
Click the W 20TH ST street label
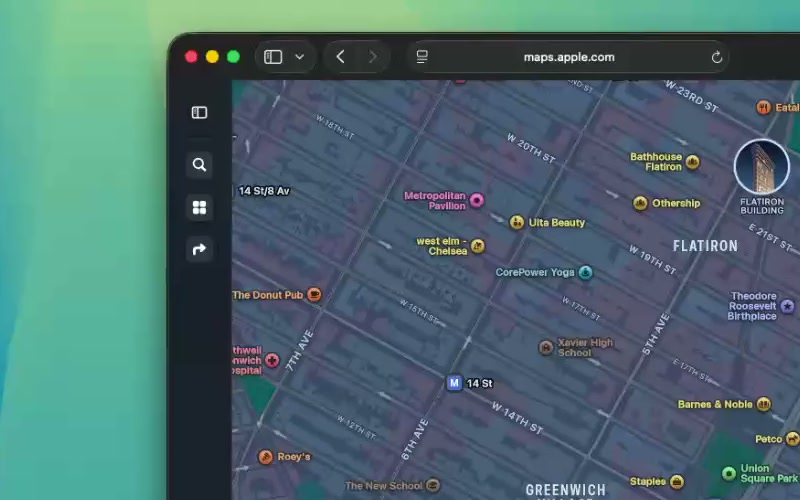531,148
